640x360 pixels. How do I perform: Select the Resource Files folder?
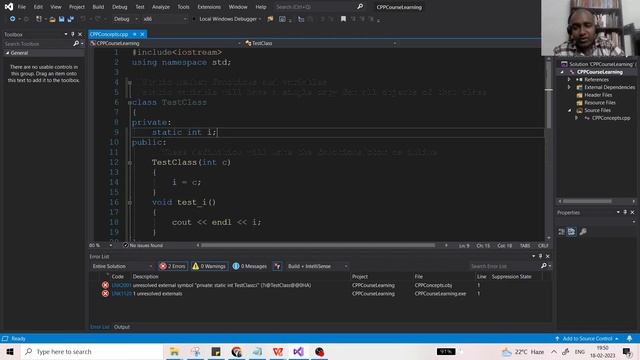pos(600,102)
